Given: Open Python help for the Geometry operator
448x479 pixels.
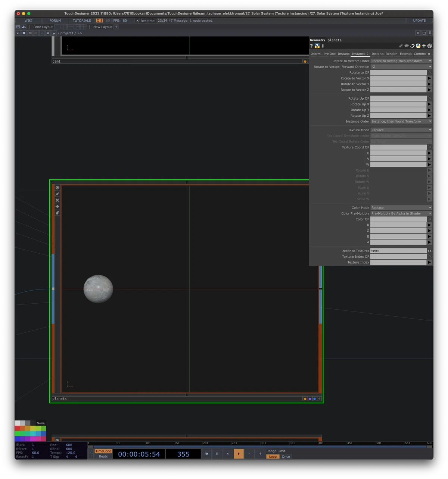Looking at the screenshot, I should pyautogui.click(x=317, y=46).
